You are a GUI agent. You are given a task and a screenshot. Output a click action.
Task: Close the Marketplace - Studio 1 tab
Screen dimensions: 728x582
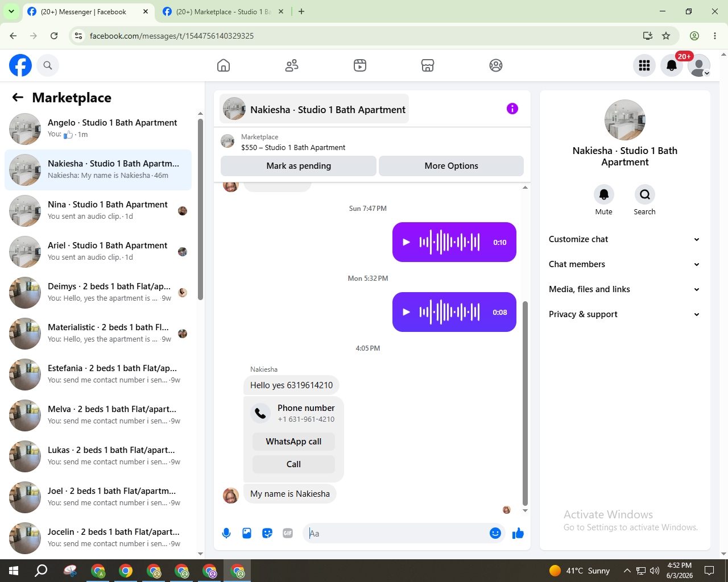tap(281, 11)
